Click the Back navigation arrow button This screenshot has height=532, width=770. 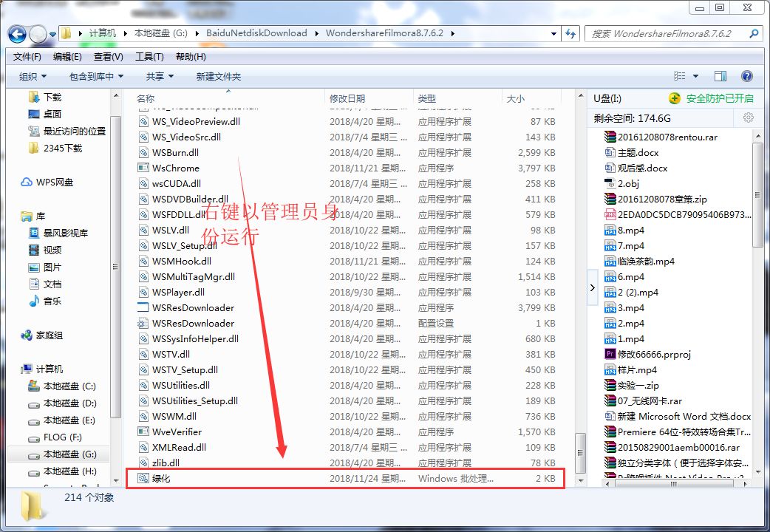click(17, 35)
